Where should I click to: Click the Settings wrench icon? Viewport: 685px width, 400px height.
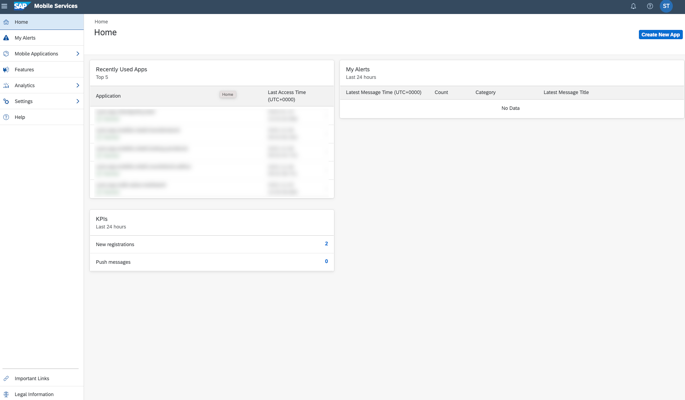click(6, 101)
